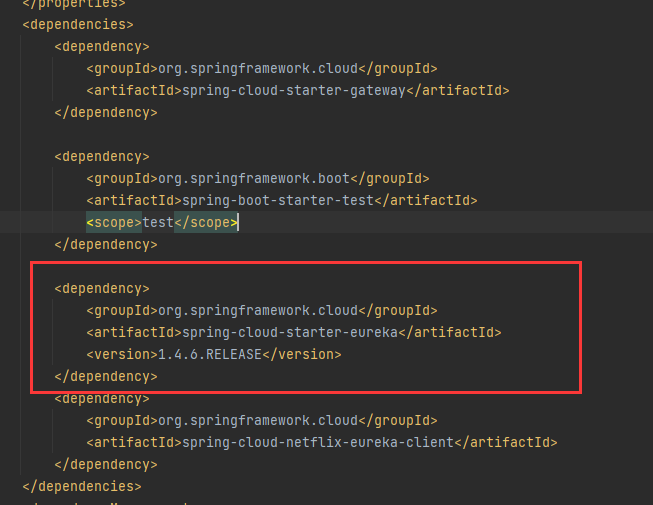Click <dependency> tag opening the gateway block
Image resolution: width=653 pixels, height=505 pixels.
(x=102, y=47)
